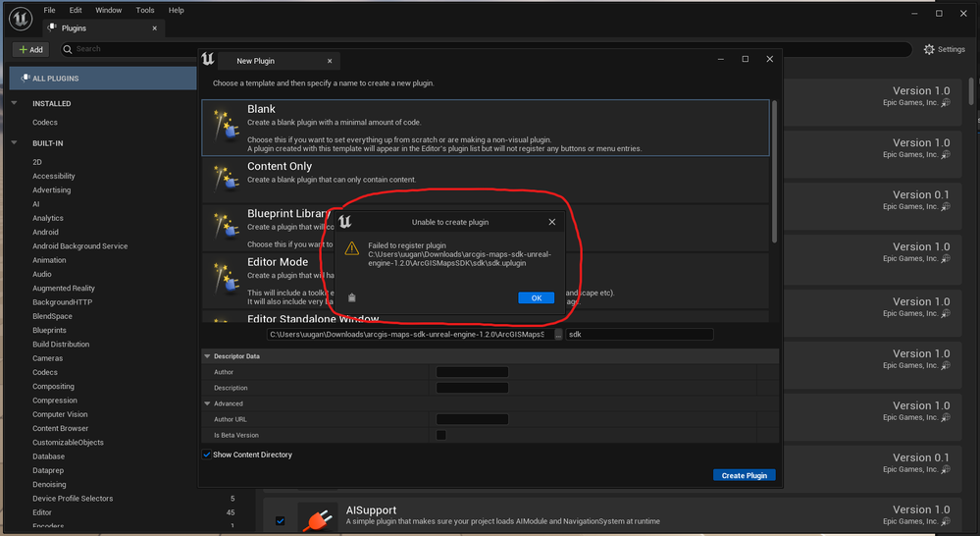Click the Editor Mode template icon

tap(226, 278)
